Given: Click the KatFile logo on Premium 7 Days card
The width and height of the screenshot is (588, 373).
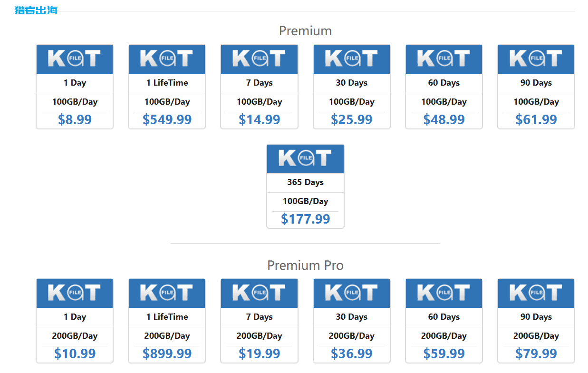Looking at the screenshot, I should tap(259, 59).
